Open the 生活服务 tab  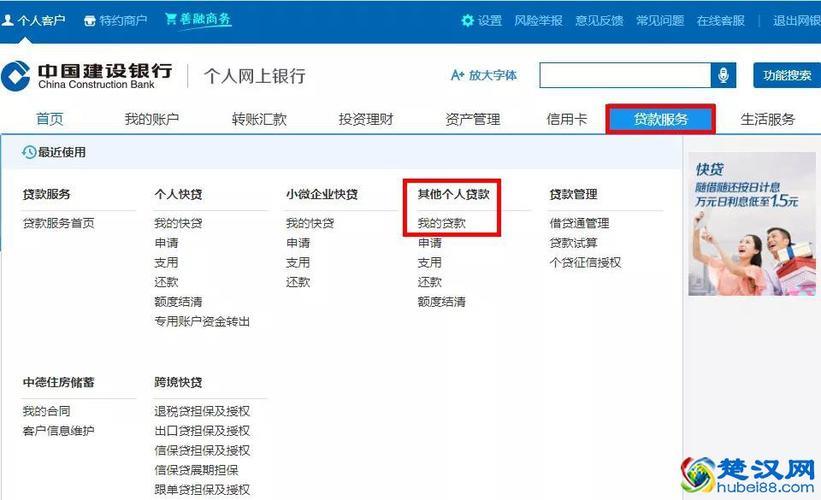768,119
